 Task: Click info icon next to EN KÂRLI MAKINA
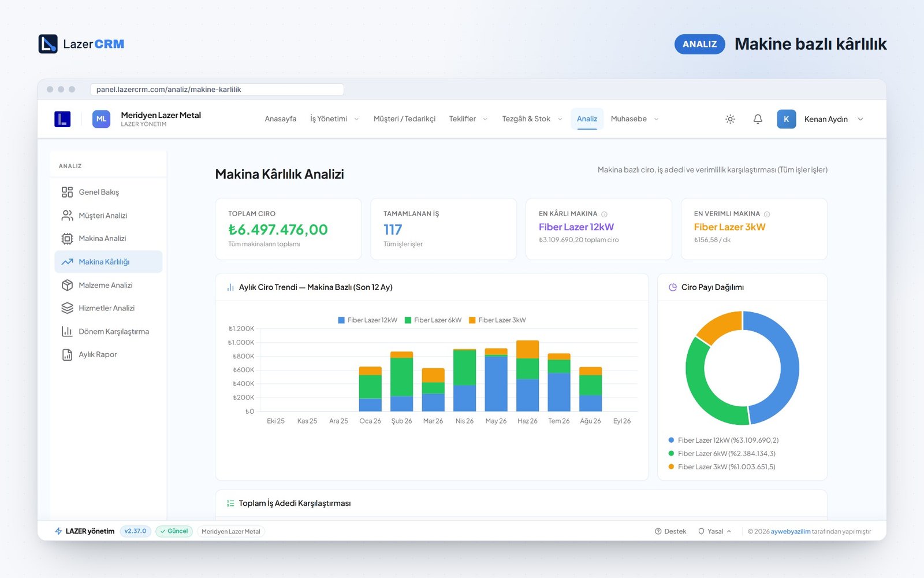(604, 214)
